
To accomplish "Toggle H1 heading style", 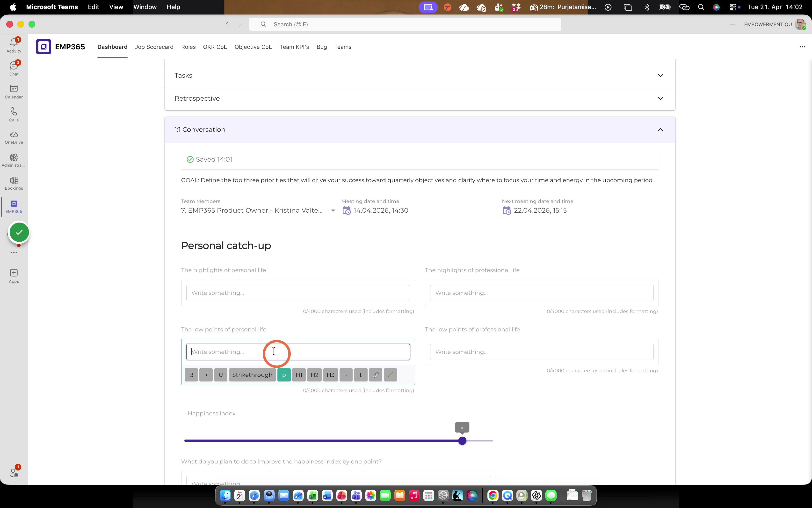I will (299, 375).
